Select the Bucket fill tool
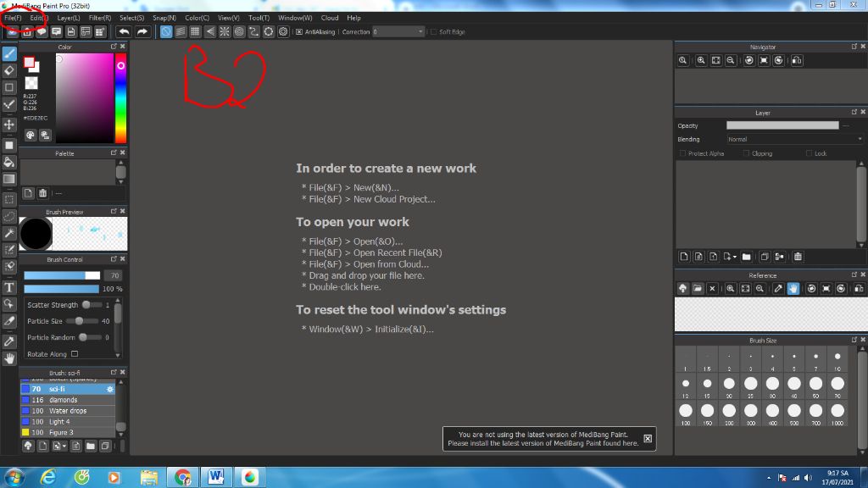This screenshot has height=488, width=868. tap(9, 162)
